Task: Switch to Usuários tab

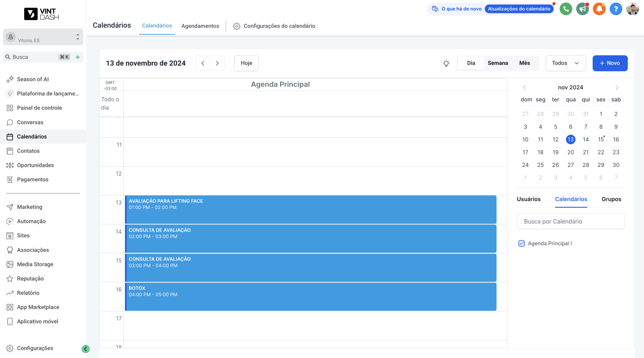Action: [x=528, y=199]
